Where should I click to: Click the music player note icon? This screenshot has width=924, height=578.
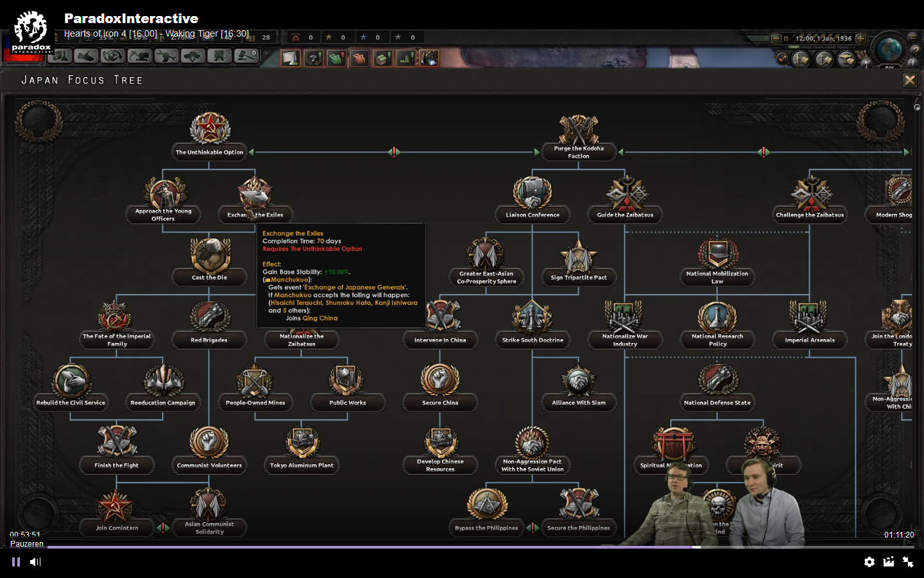point(782,58)
